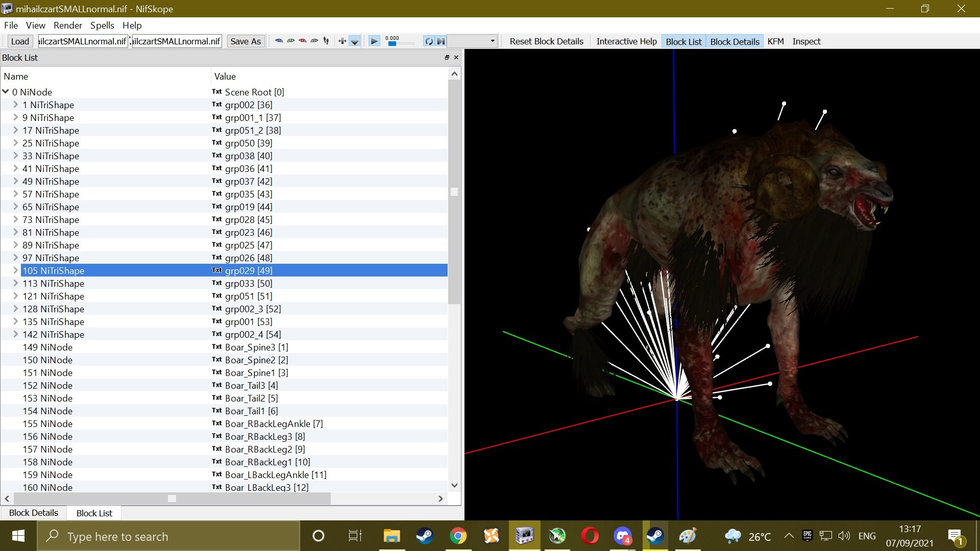Screen dimensions: 980x551
Task: Select the bottom Block List tab
Action: click(94, 513)
